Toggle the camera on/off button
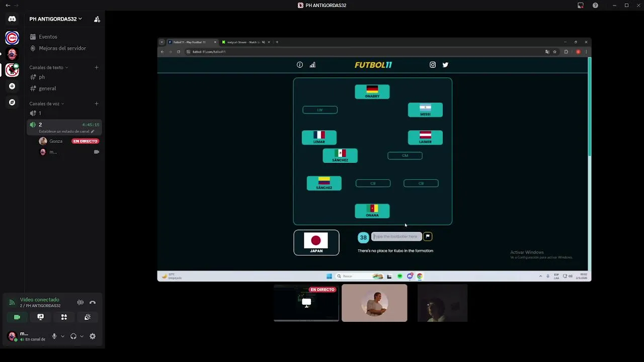 click(17, 317)
